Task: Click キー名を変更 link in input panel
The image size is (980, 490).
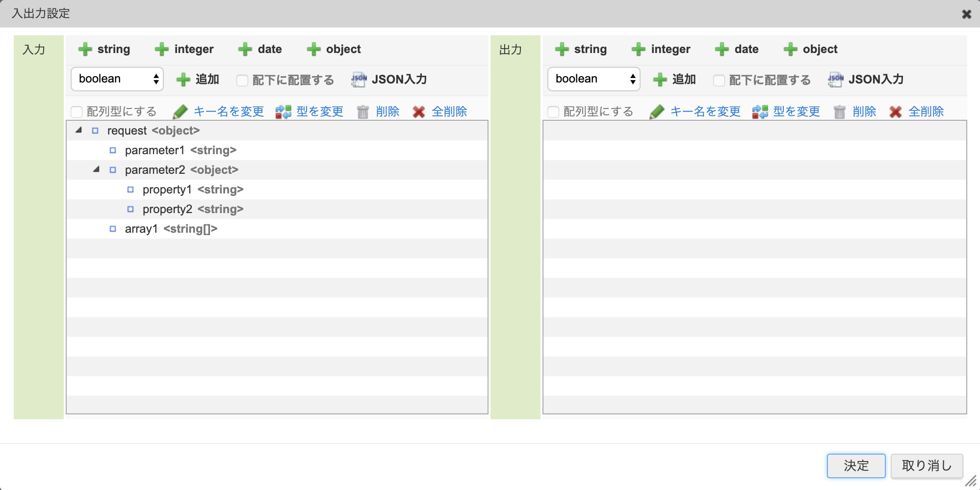Action: point(229,112)
